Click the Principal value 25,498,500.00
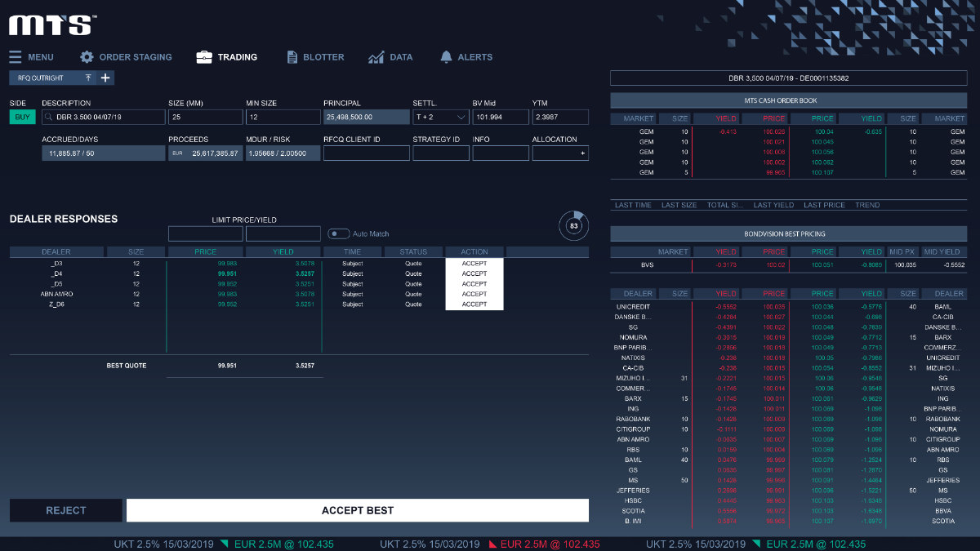The image size is (980, 551). (x=367, y=117)
